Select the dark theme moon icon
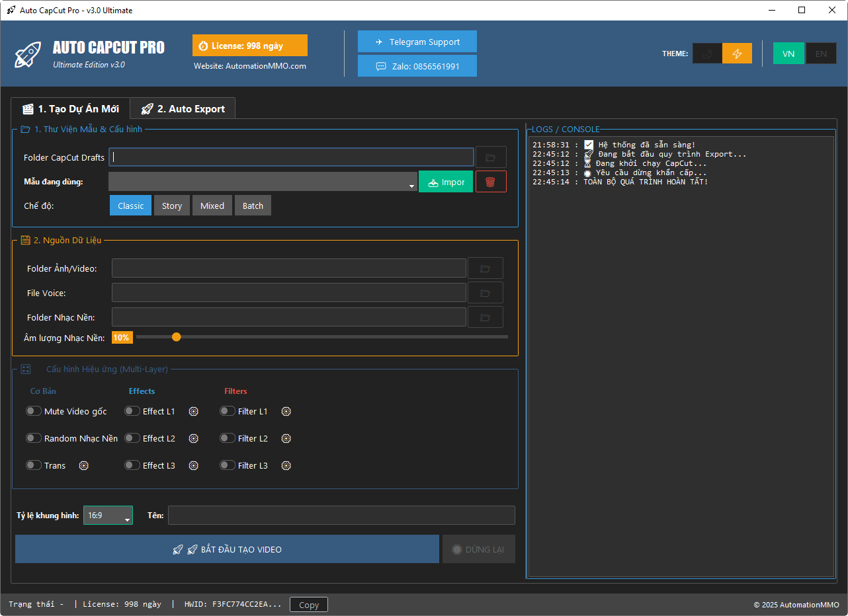 707,54
